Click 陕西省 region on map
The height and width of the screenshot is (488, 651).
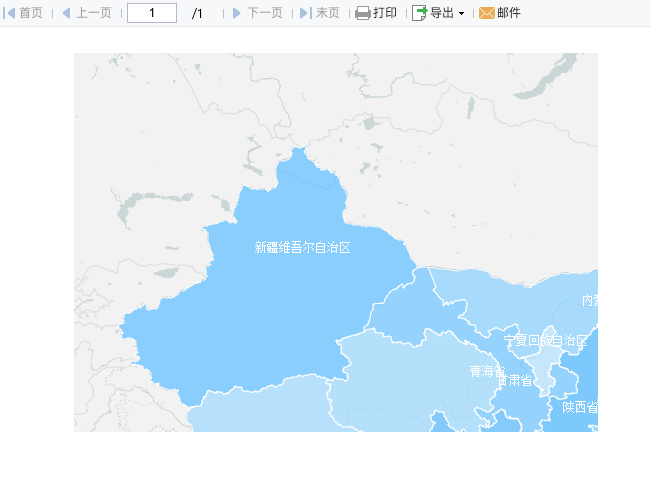coord(580,407)
